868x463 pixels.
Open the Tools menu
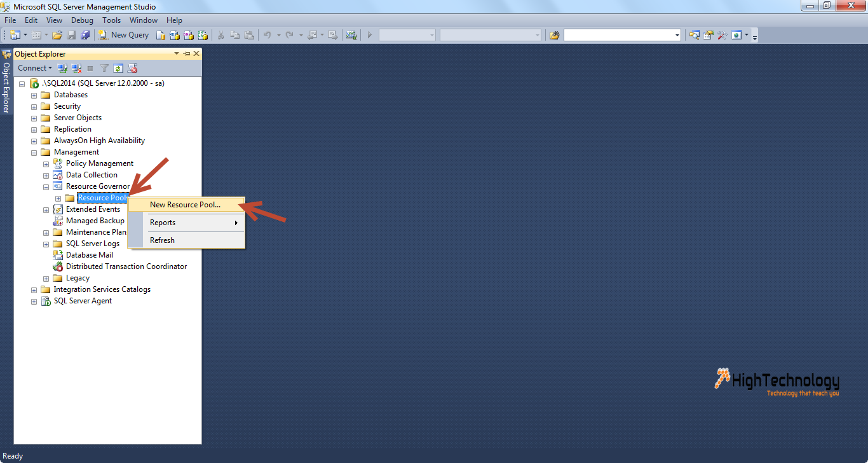point(112,20)
